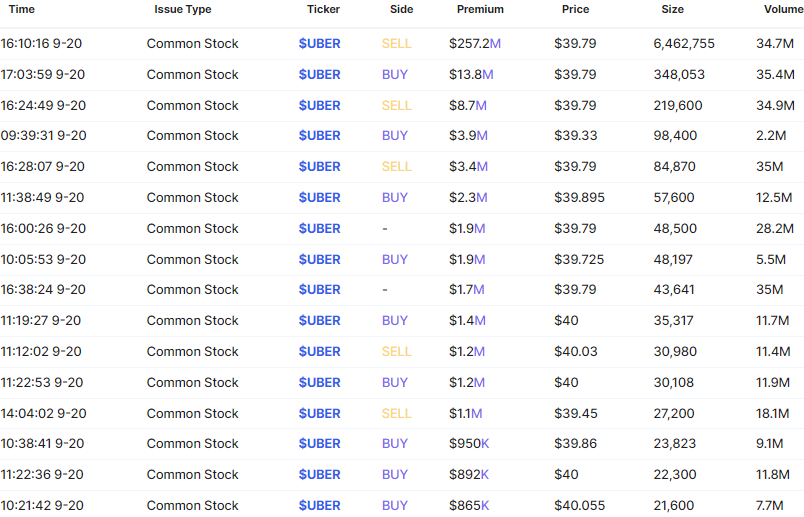The width and height of the screenshot is (804, 517).
Task: Sort by the Size column header
Action: pyautogui.click(x=672, y=9)
